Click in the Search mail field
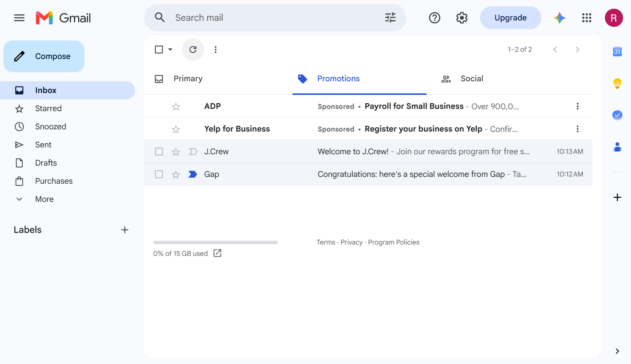 275,18
